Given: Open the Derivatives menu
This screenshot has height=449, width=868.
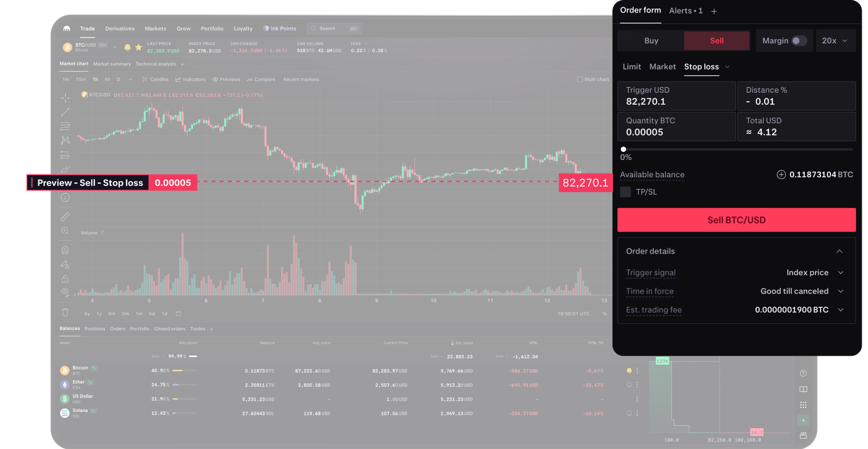Looking at the screenshot, I should [x=120, y=28].
